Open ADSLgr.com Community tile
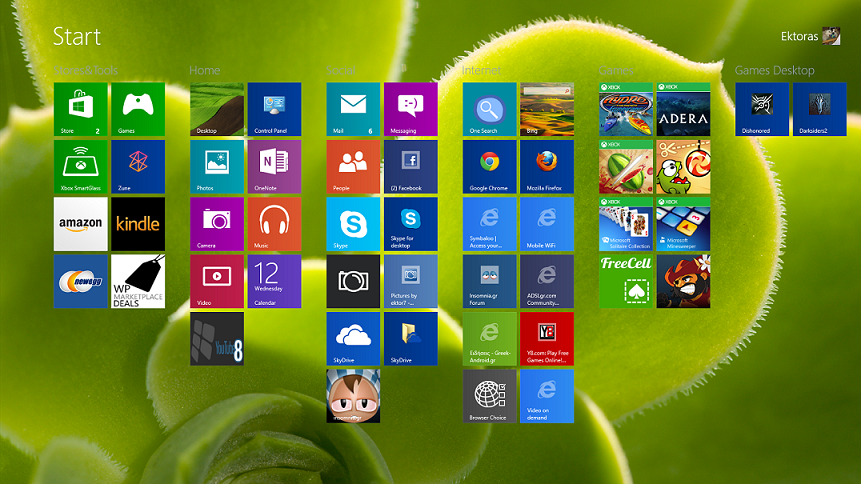Viewport: 861px width, 484px height. [547, 281]
